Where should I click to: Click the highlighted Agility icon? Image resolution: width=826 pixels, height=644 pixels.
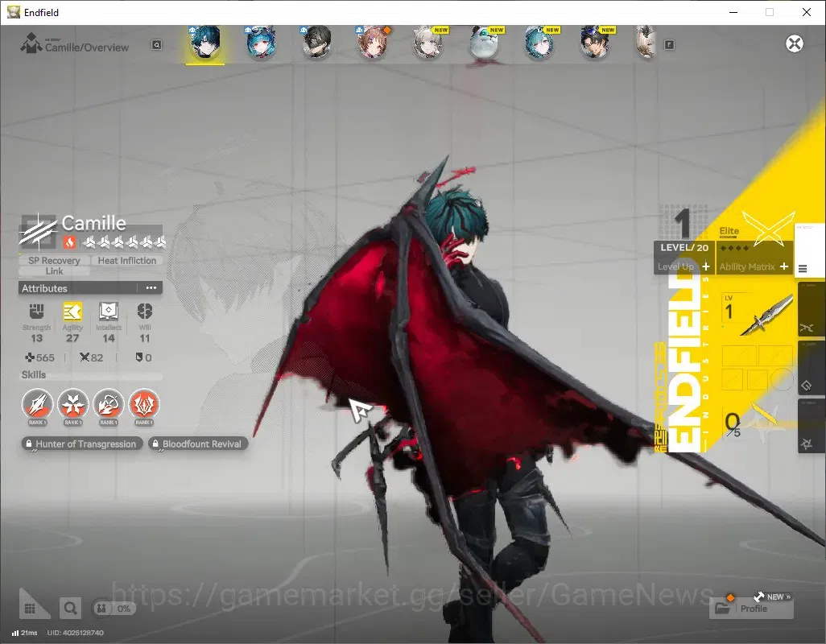[72, 312]
